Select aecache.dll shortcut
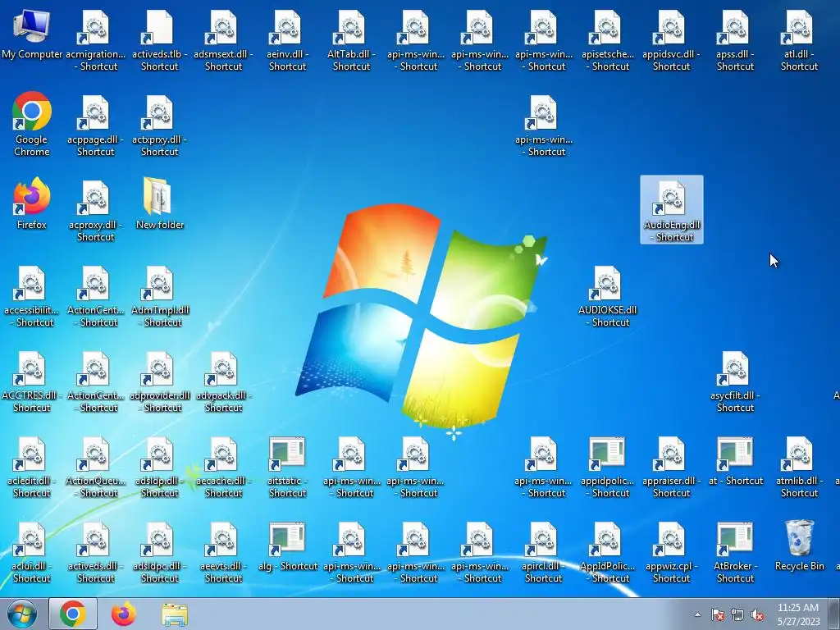Screen dimensions: 840x630 (x=223, y=467)
